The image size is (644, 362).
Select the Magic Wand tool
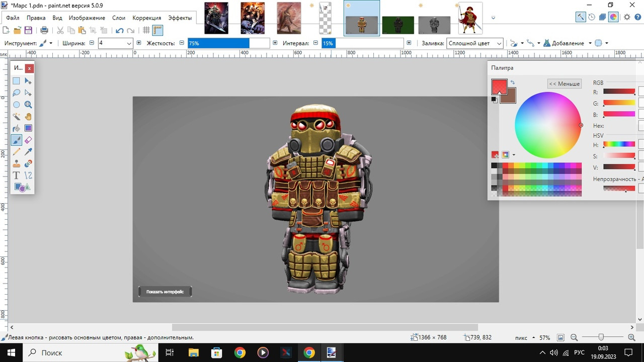click(x=17, y=117)
